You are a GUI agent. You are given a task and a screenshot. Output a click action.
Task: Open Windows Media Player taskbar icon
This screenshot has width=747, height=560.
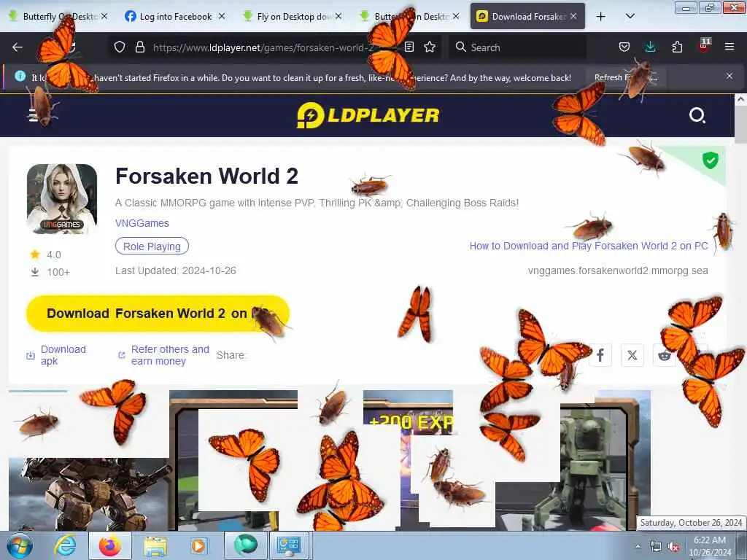tap(198, 545)
